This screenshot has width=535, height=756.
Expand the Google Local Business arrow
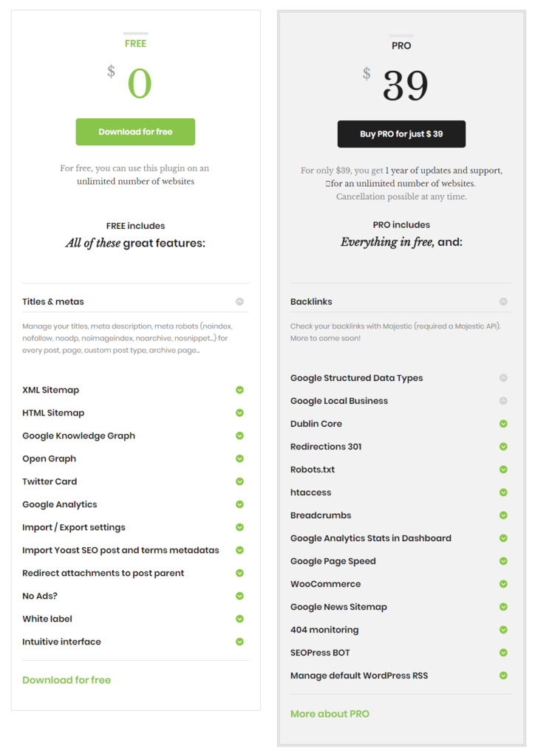click(503, 401)
